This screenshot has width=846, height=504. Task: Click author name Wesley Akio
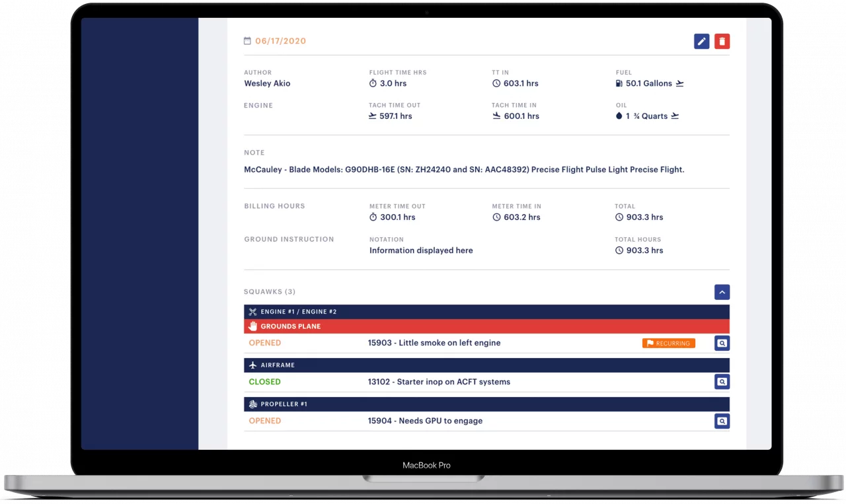[267, 83]
